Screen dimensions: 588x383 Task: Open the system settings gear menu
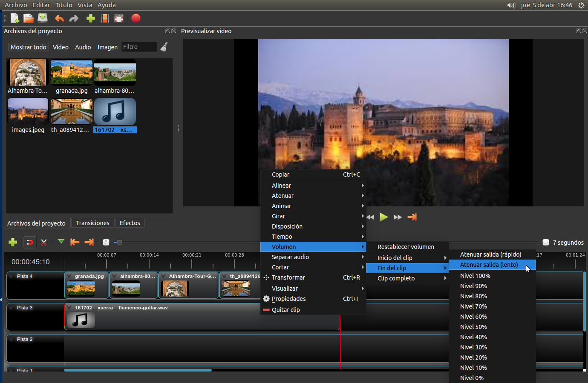coord(581,5)
